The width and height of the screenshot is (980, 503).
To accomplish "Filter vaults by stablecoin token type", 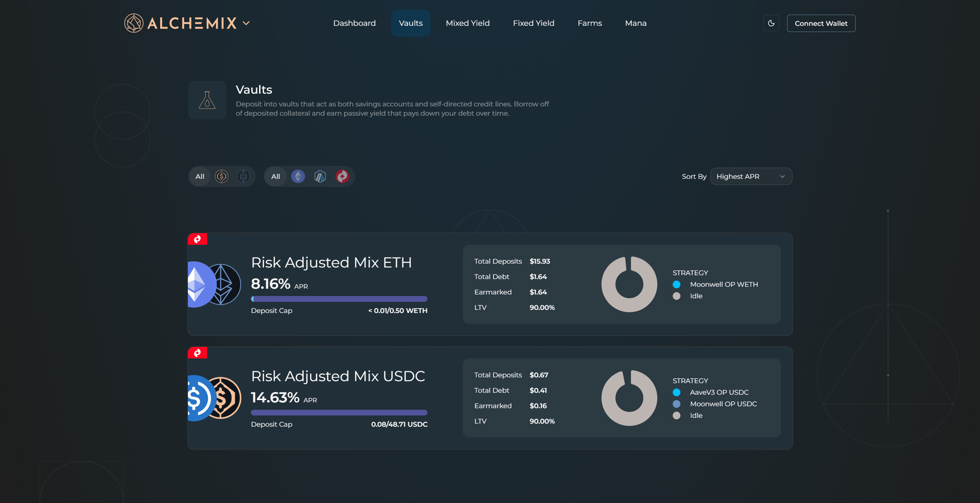I will pyautogui.click(x=221, y=176).
